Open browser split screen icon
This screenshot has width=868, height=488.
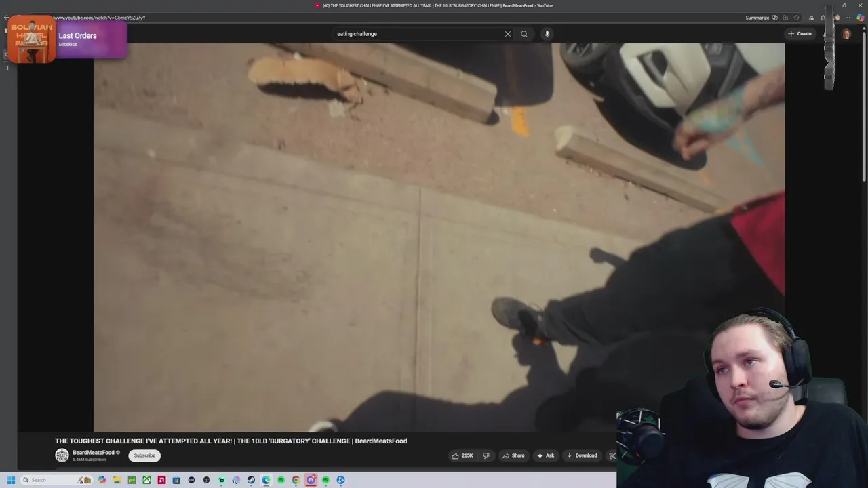pyautogui.click(x=785, y=18)
